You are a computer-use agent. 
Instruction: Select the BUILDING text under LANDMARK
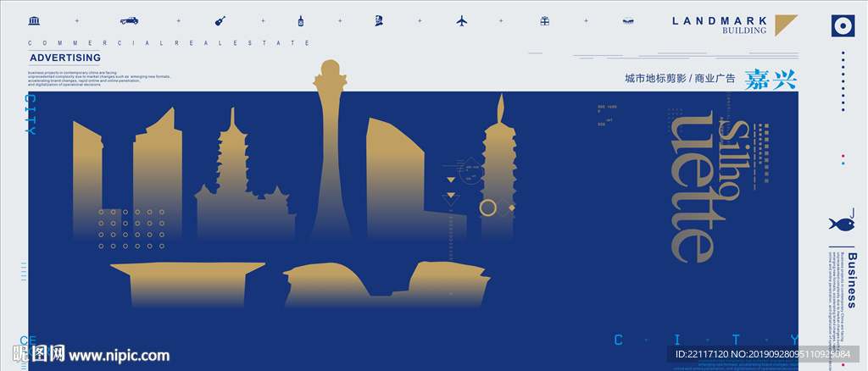(744, 31)
